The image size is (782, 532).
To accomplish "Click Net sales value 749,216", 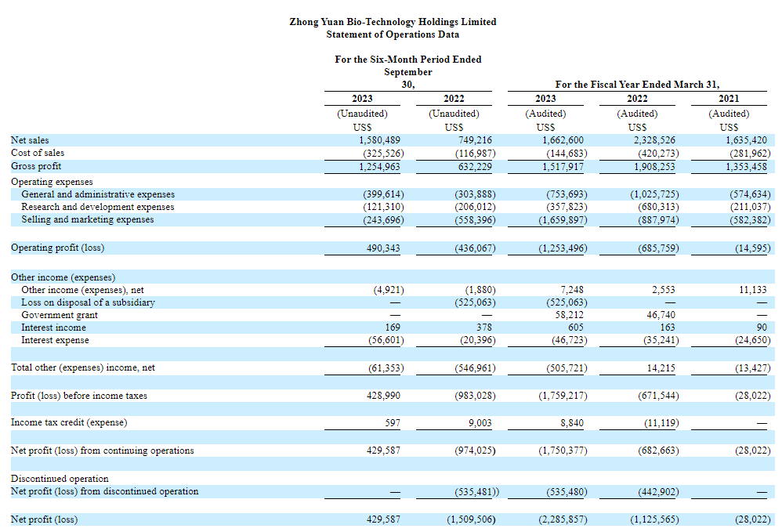I will click(x=475, y=140).
